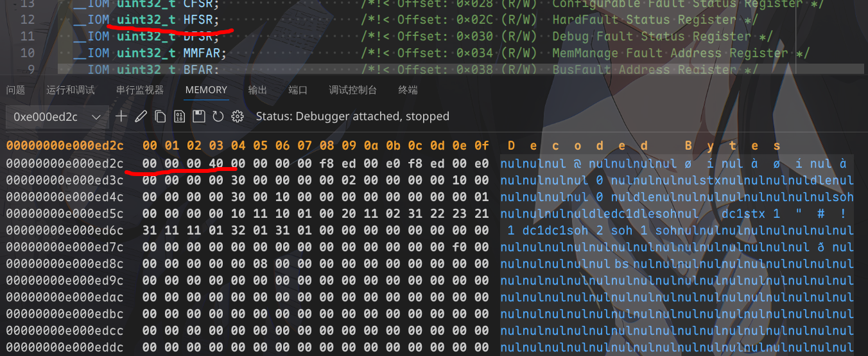Switch to the 输出 tab

(257, 90)
